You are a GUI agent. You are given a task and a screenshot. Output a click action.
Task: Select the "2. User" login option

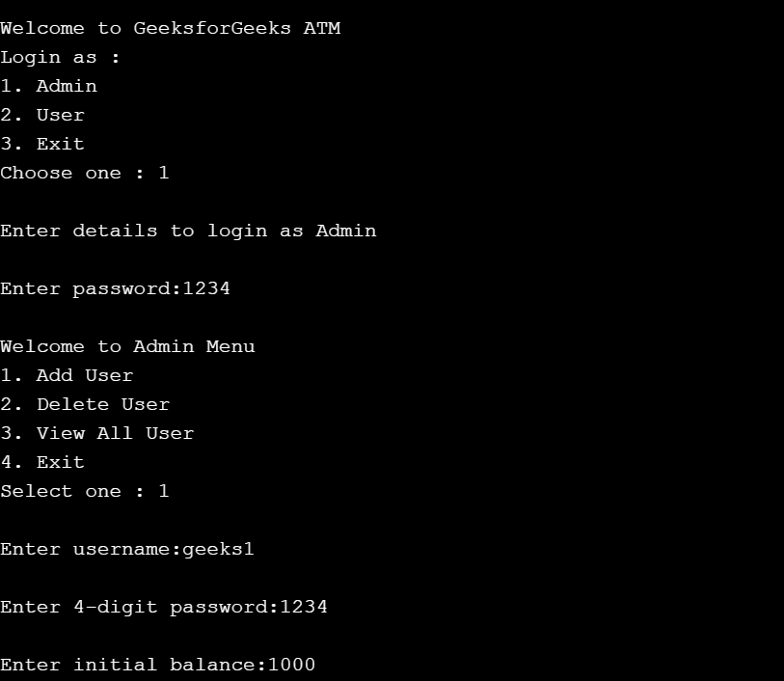[42, 115]
